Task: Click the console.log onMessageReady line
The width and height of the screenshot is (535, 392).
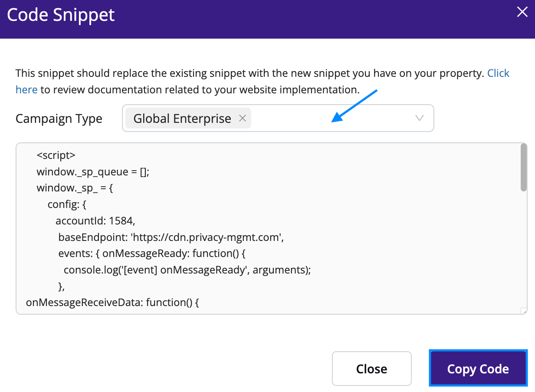Action: (187, 270)
